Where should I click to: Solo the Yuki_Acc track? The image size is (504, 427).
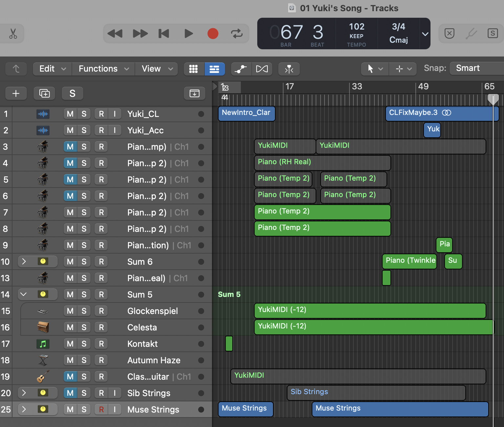click(x=84, y=130)
